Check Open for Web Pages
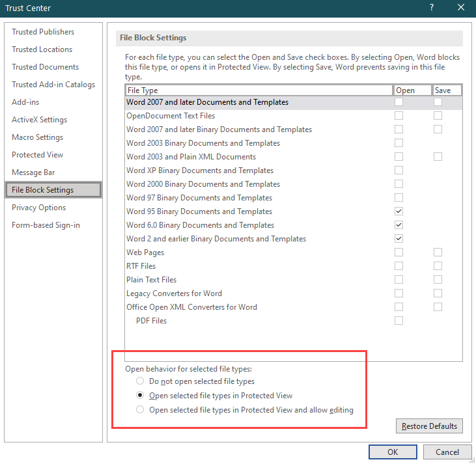 [x=399, y=252]
